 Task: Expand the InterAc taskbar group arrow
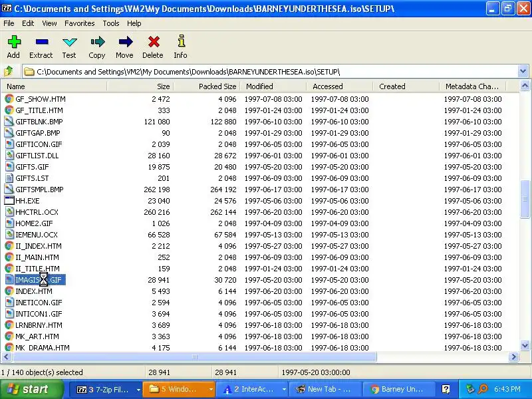(284, 390)
